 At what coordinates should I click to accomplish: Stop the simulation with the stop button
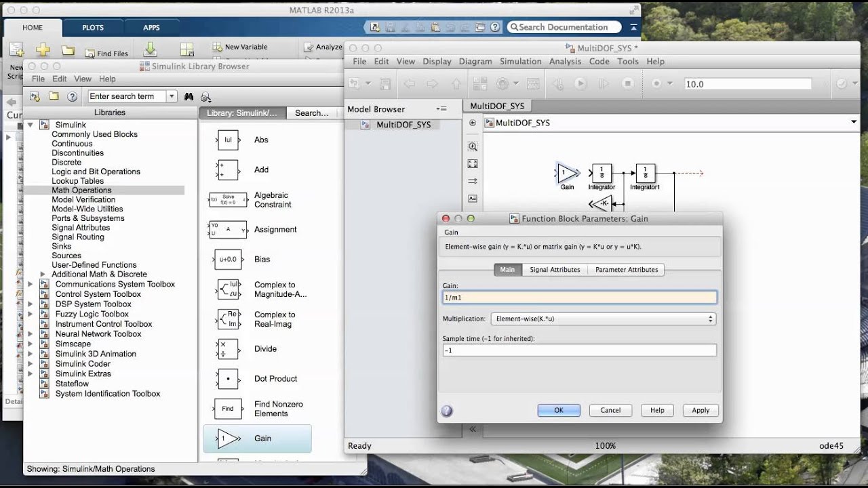tap(628, 84)
